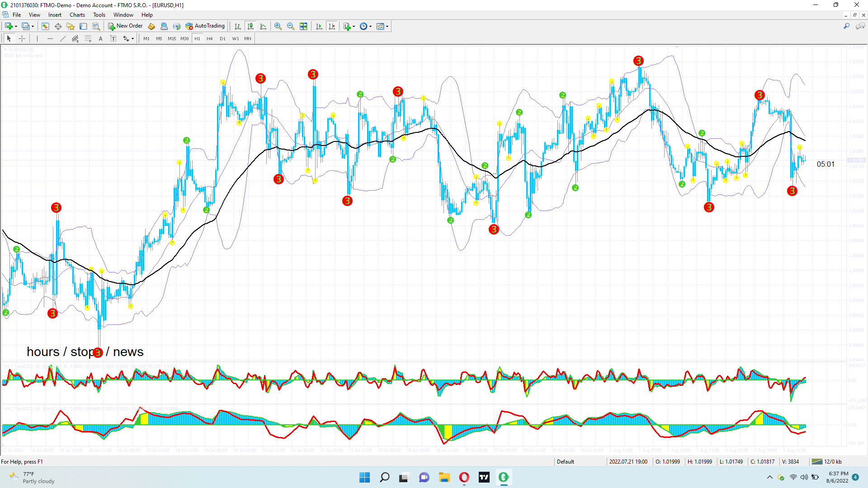
Task: Click the Zoom In magnifier icon
Action: point(278,26)
